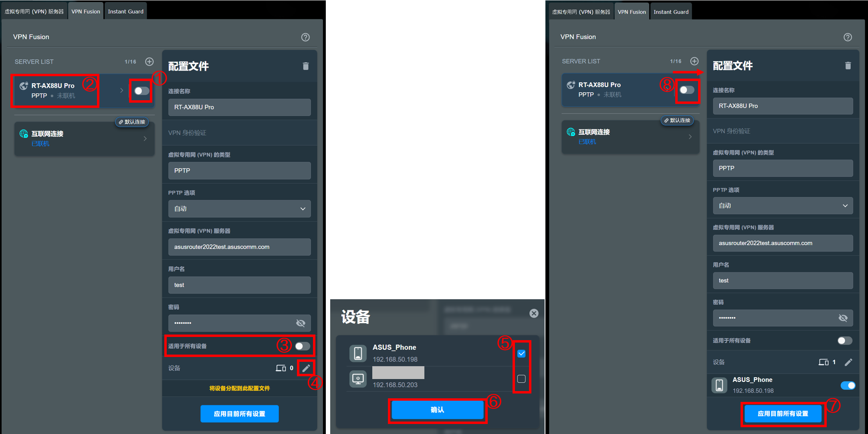
Task: Click 默认连接 badge in right panel
Action: (x=677, y=120)
